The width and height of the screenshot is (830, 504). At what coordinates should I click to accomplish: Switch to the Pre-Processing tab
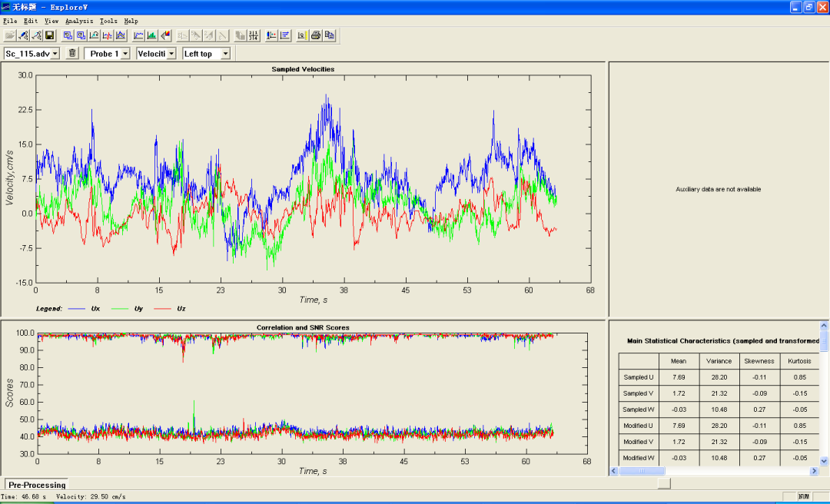click(35, 485)
